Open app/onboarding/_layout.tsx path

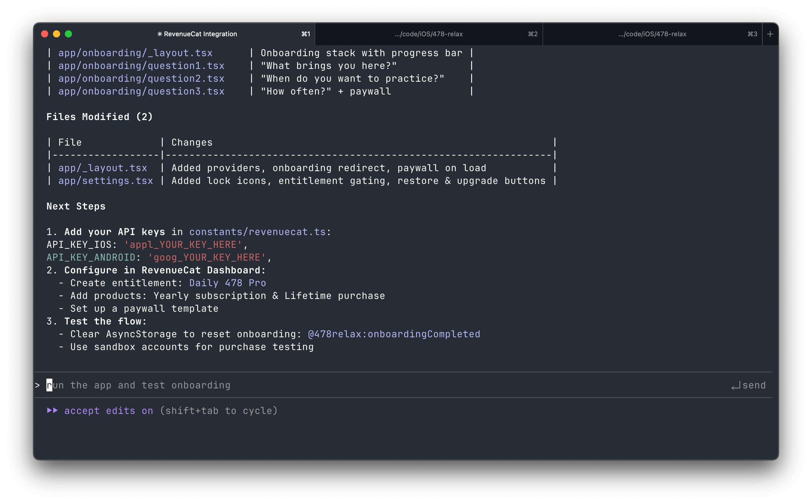(x=135, y=53)
